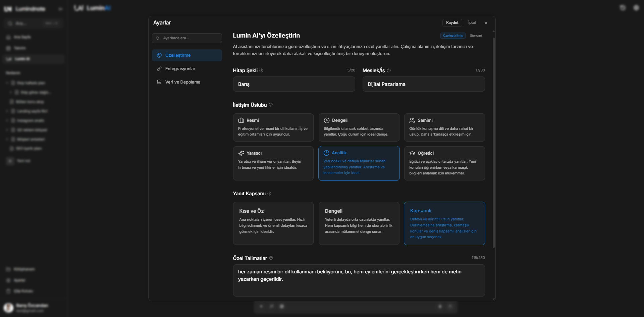Switch to the Standart mode
The image size is (644, 317).
[476, 36]
